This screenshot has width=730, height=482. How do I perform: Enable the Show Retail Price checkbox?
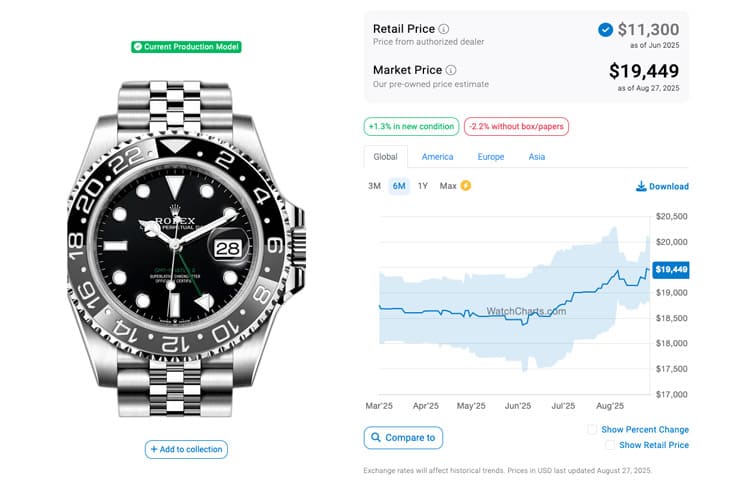[x=610, y=445]
